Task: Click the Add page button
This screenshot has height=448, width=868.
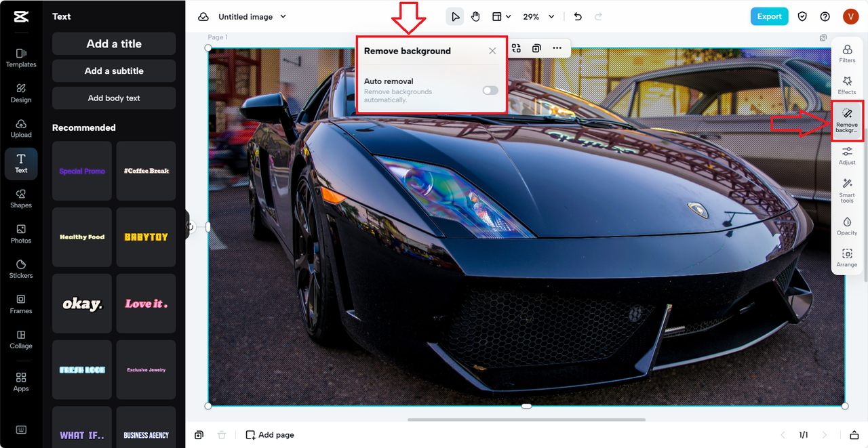Action: [270, 434]
